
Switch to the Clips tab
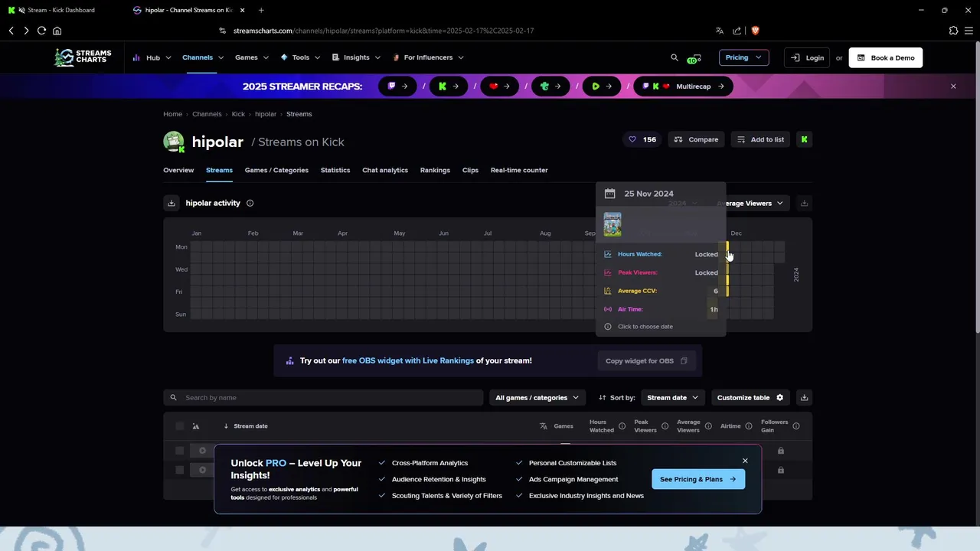(470, 170)
